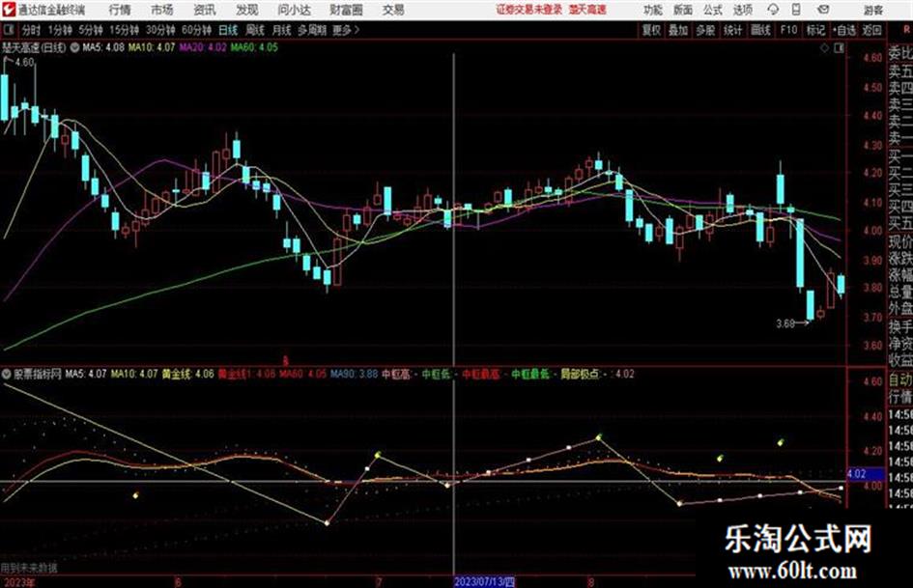Screen dimensions: 913x588
Task: Switch to 60分钟 period tab
Action: click(196, 30)
